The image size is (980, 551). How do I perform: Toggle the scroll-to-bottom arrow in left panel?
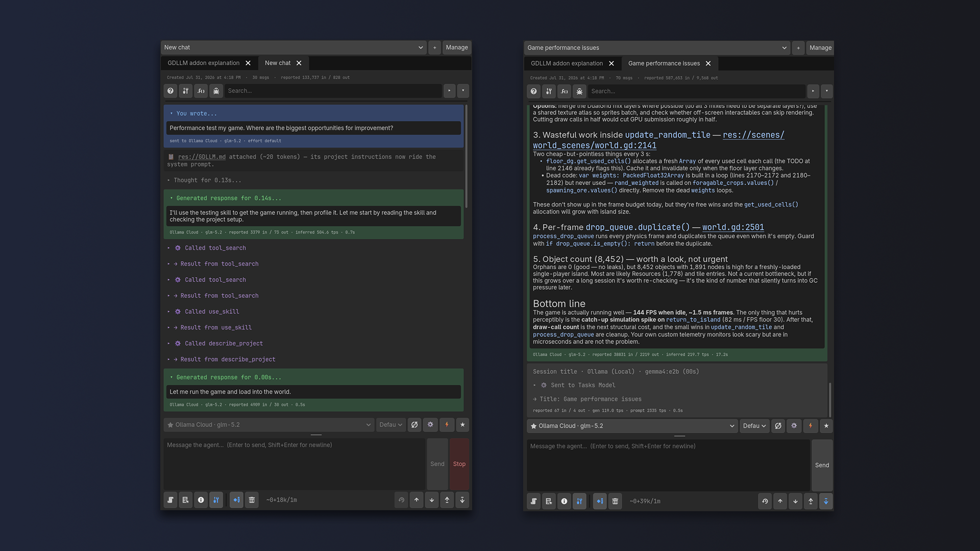pyautogui.click(x=462, y=500)
